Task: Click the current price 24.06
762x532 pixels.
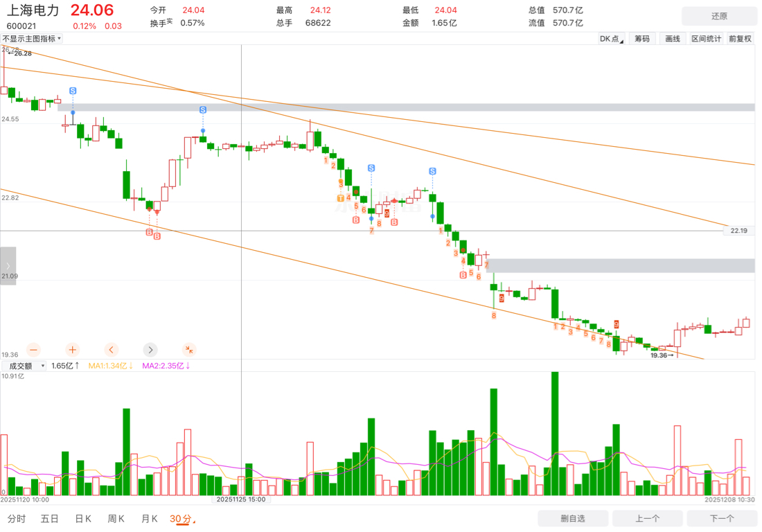Action: [x=92, y=10]
